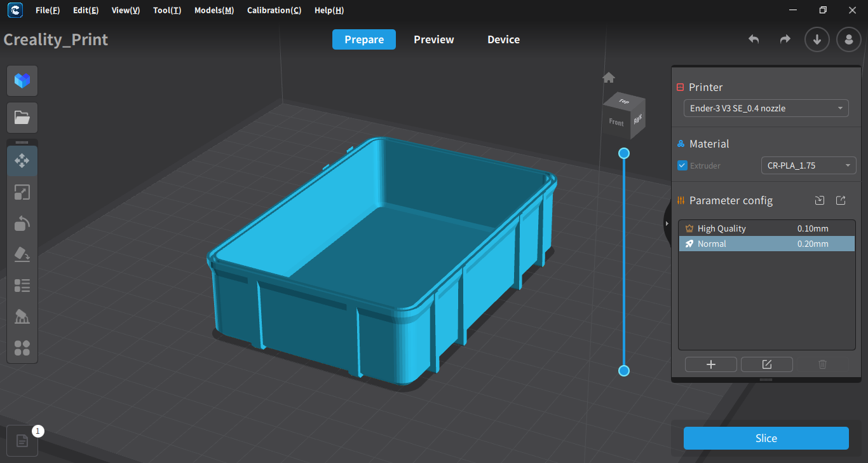Viewport: 868px width, 463px height.
Task: Select the Move tool in left toolbar
Action: pos(22,161)
